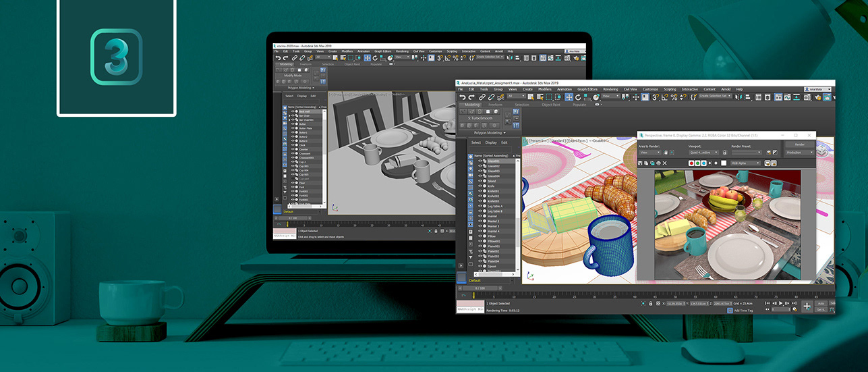Switch to Object Paint tab in back window
The image size is (868, 372).
click(x=352, y=64)
